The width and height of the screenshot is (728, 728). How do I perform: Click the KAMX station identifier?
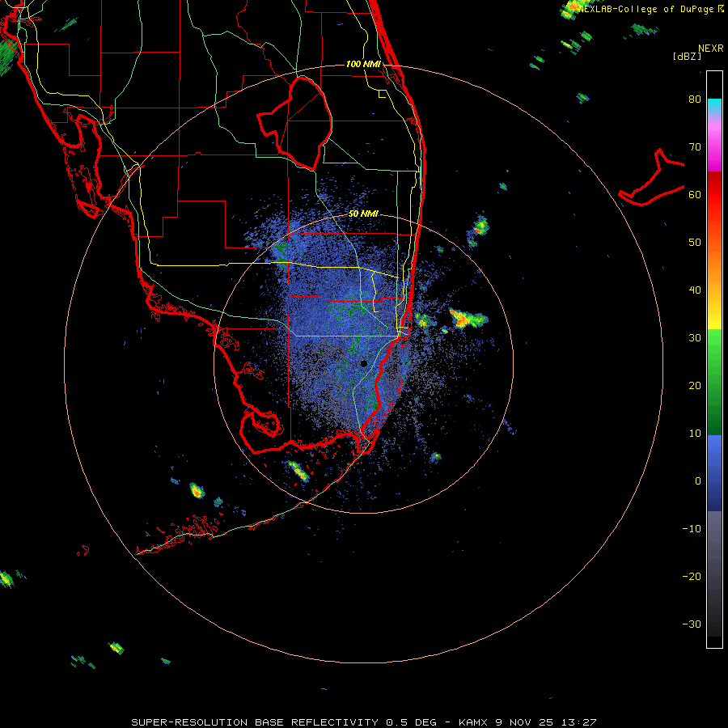point(473,722)
